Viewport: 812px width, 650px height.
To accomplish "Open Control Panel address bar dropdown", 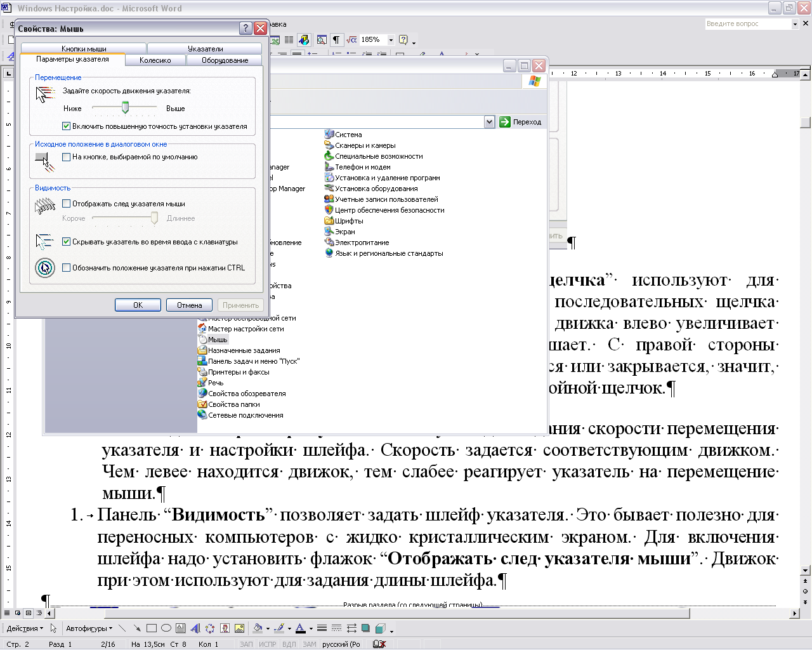I will (489, 122).
